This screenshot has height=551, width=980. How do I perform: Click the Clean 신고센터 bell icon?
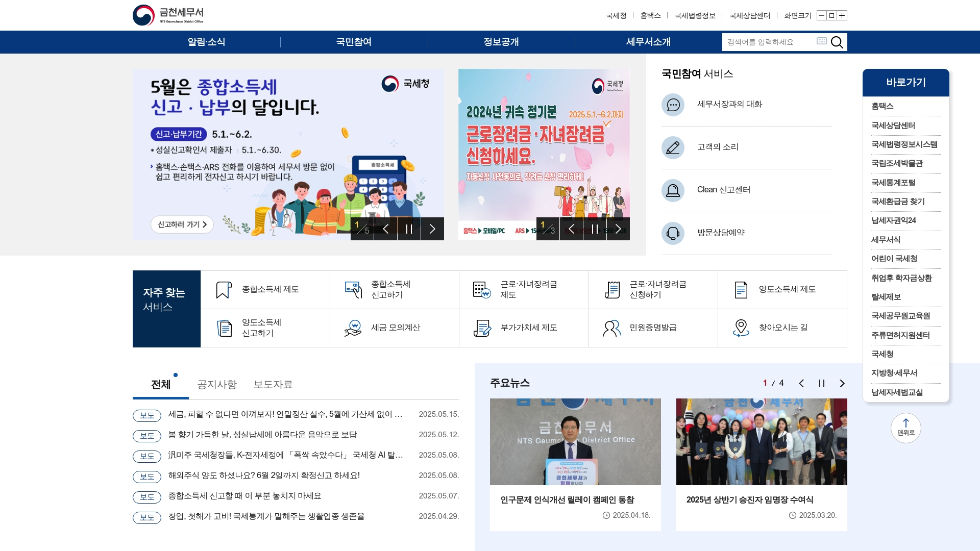pyautogui.click(x=673, y=190)
